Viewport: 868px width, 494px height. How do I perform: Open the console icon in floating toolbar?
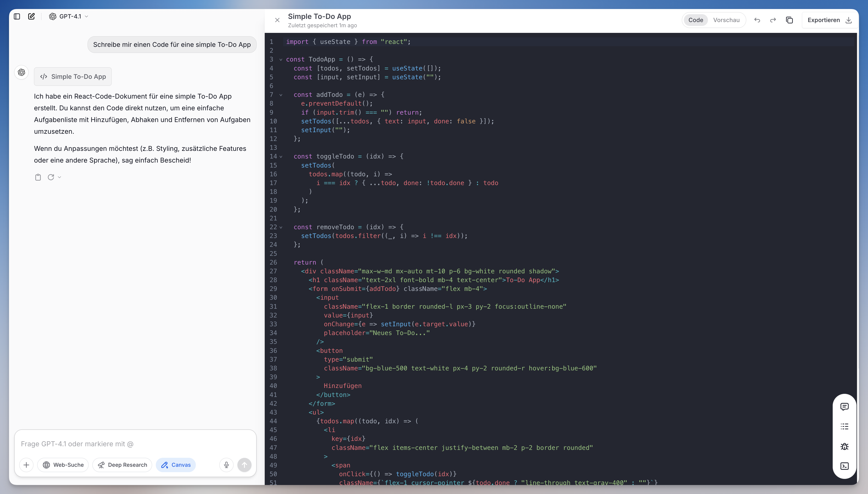pyautogui.click(x=844, y=466)
